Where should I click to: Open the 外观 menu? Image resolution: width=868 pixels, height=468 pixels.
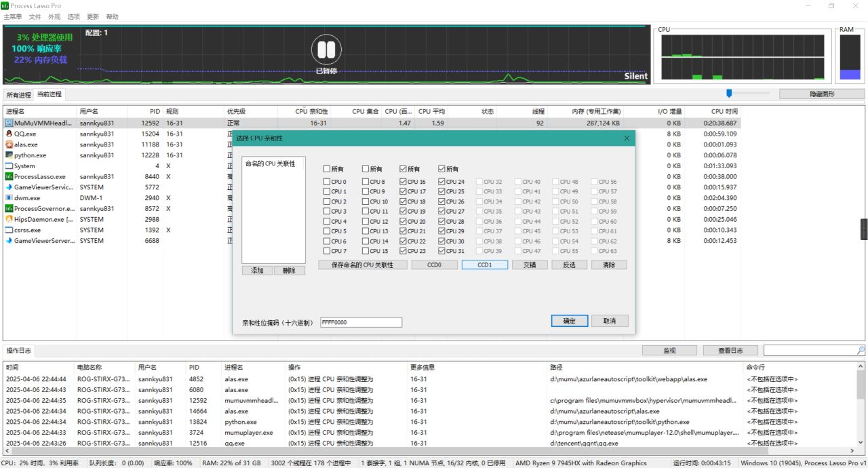(x=54, y=16)
